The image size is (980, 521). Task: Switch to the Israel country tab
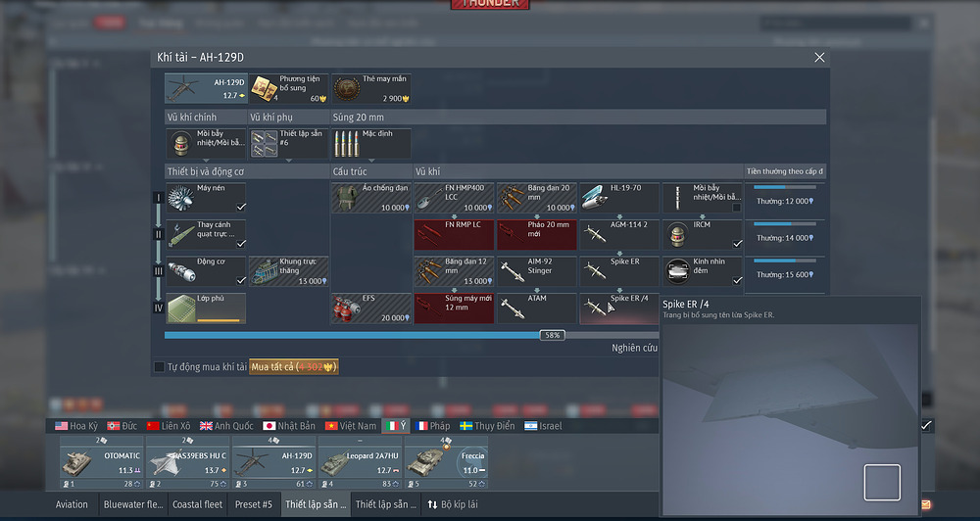coord(543,425)
